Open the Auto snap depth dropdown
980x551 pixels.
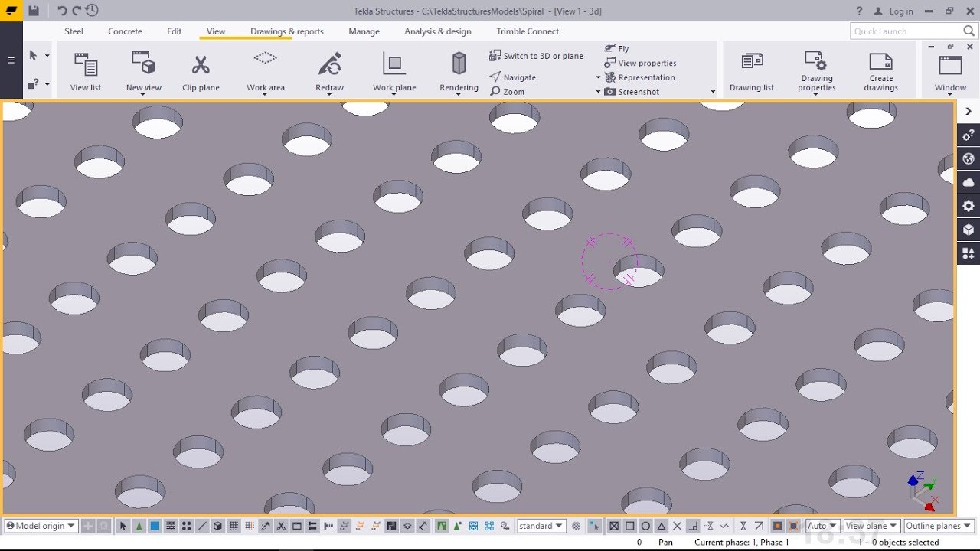pyautogui.click(x=822, y=526)
